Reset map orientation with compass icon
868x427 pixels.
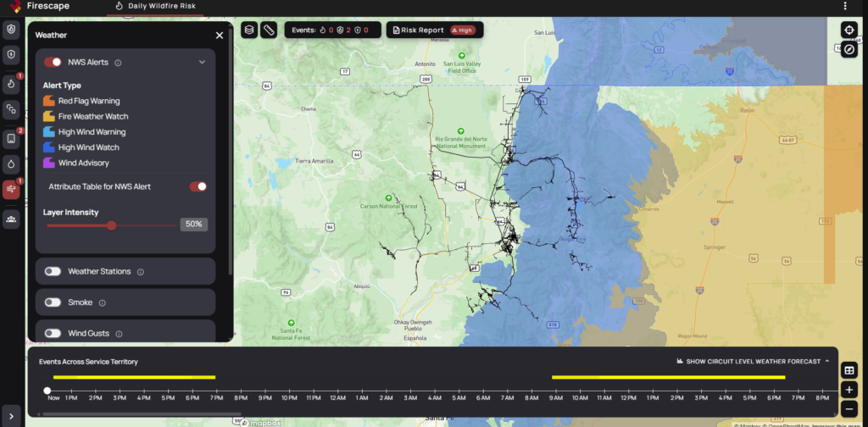tap(849, 49)
